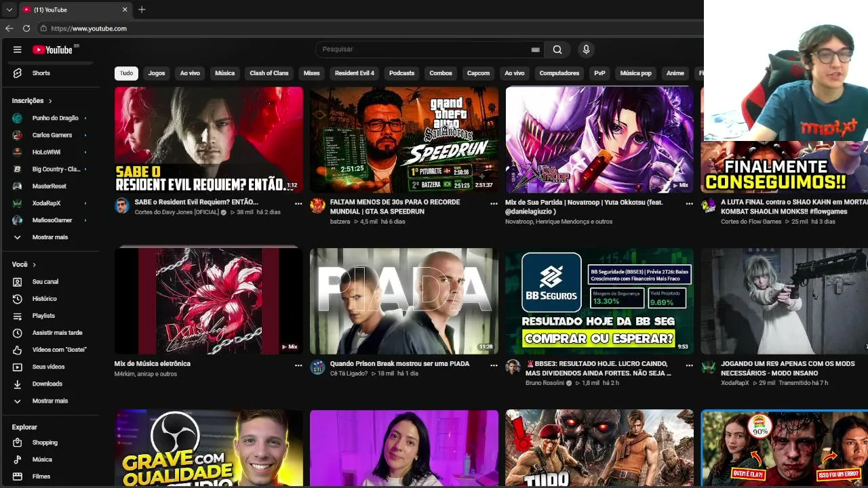Expand Mostrar mais below Downloads
The image size is (868, 488).
click(x=49, y=401)
